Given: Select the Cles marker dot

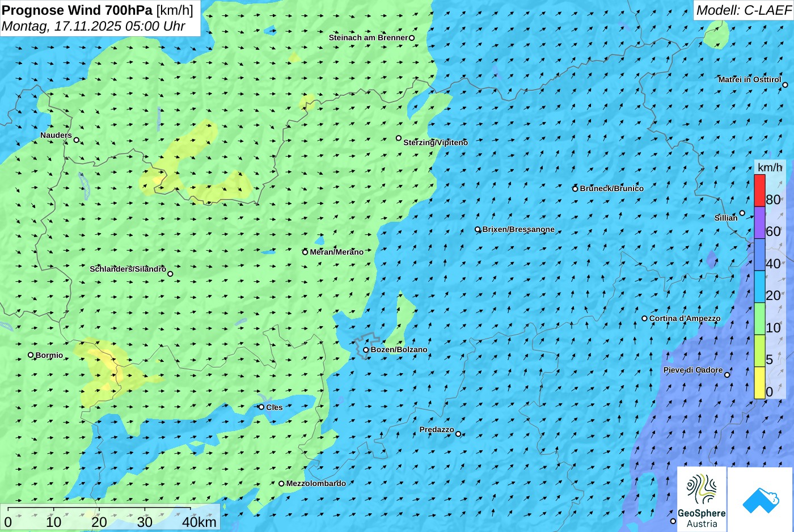Looking at the screenshot, I should 261,407.
